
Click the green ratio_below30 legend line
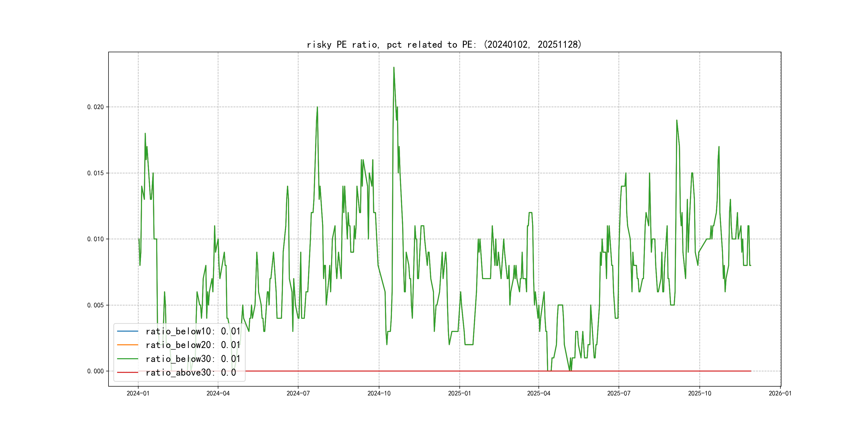(x=127, y=359)
